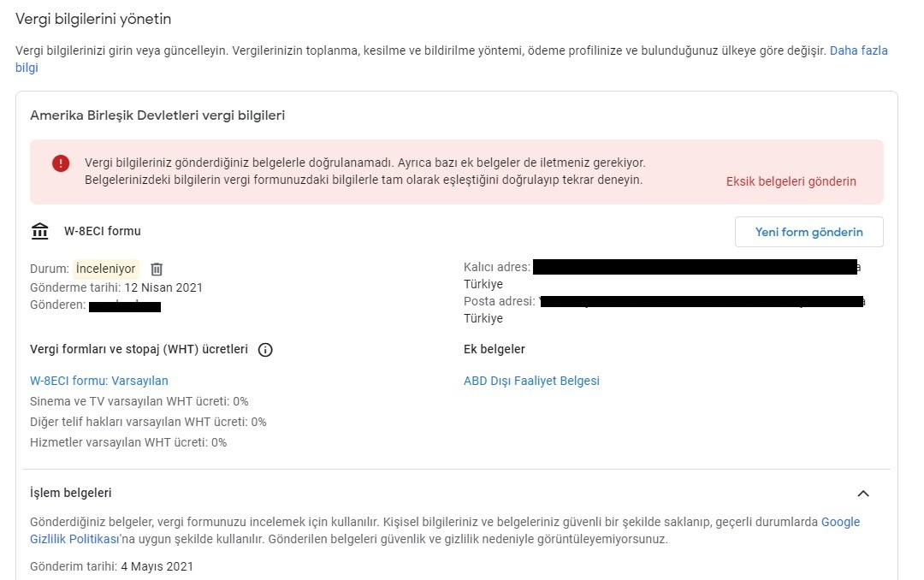Click the Sinema ve TV varsayılan WHT line
This screenshot has width=924, height=580.
pos(139,401)
